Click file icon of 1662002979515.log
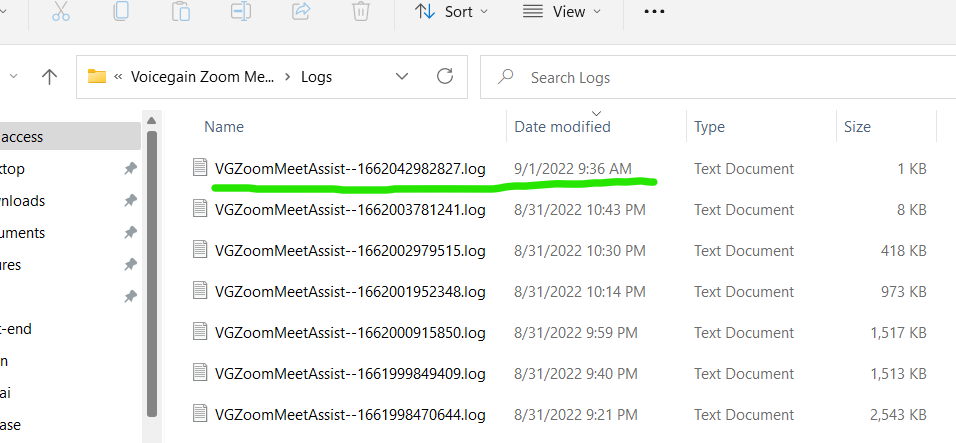Image resolution: width=956 pixels, height=443 pixels. click(200, 249)
